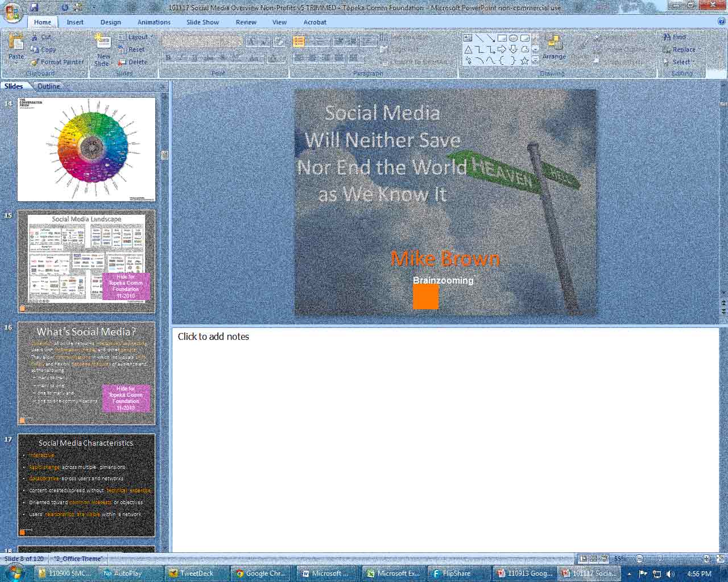Select the 5-Point Star shape
This screenshot has height=582, width=728.
(x=524, y=61)
